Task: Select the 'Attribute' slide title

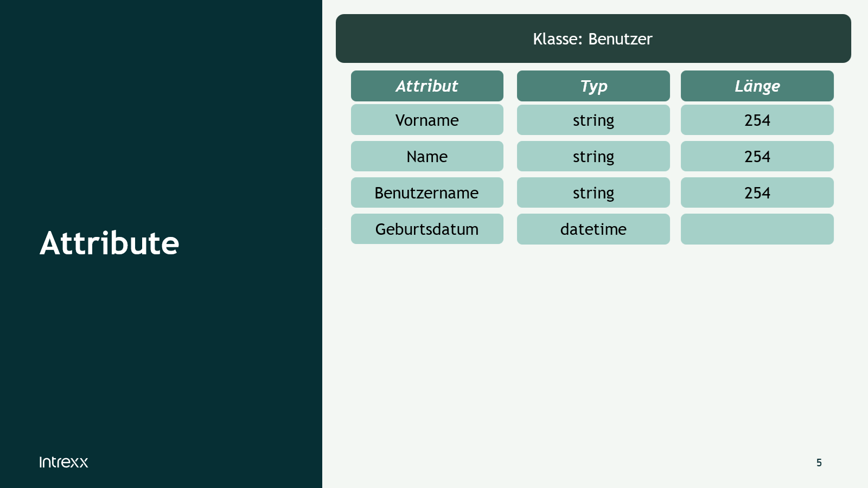Action: [x=109, y=243]
